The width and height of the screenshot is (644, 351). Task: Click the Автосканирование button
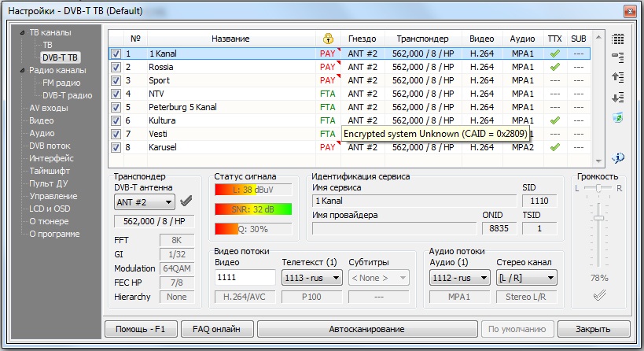(366, 329)
